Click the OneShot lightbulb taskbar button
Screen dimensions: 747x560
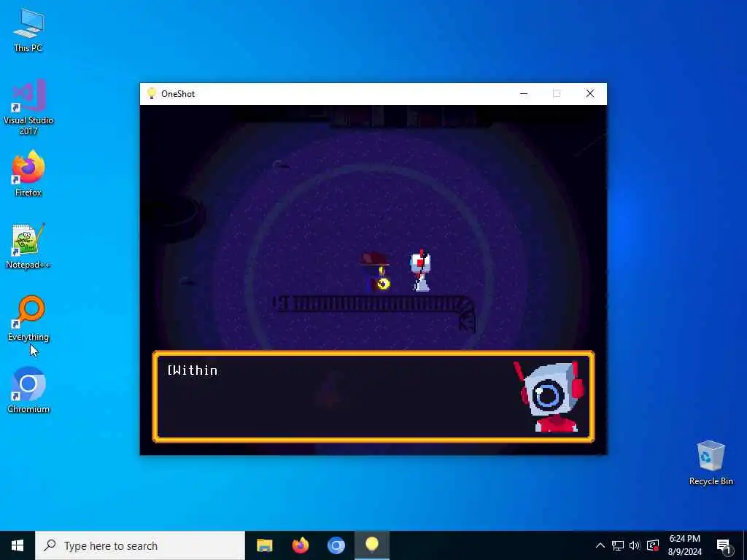click(371, 545)
